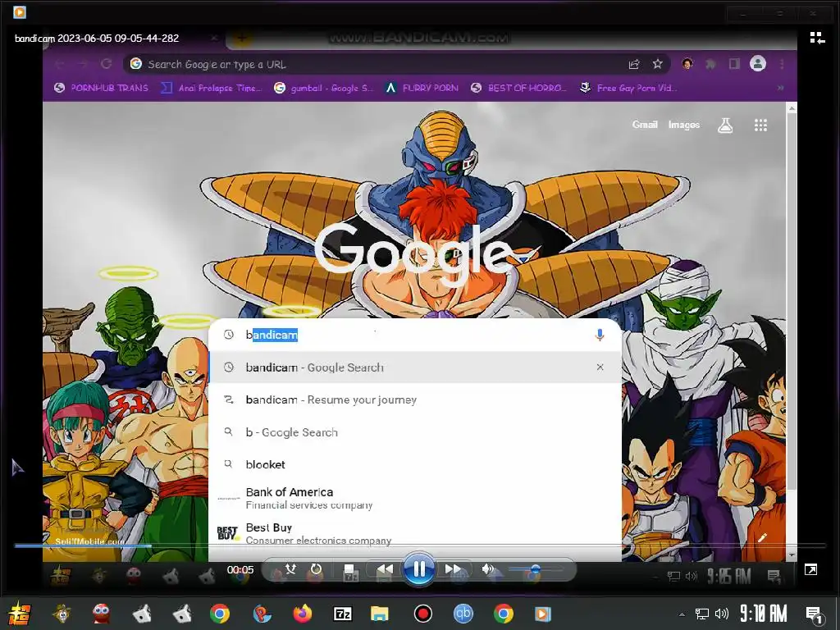Choose the b - Google Search suggestion

(x=414, y=432)
